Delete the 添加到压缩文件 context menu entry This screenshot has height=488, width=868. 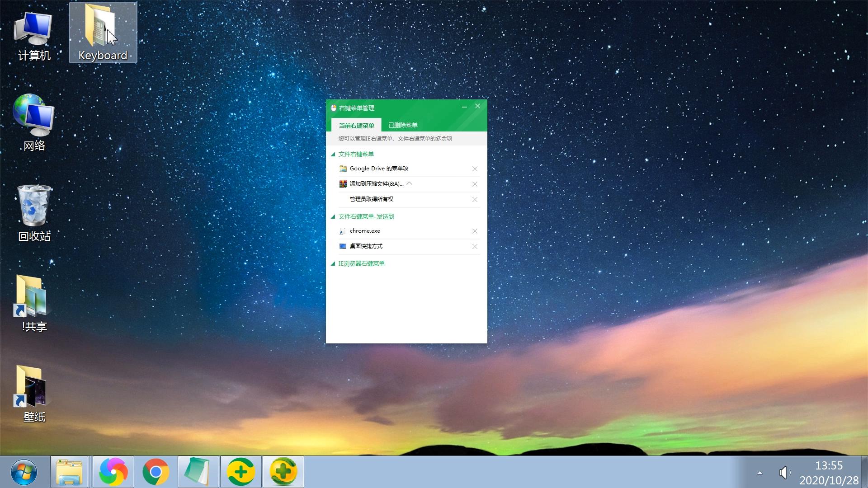[x=475, y=184]
